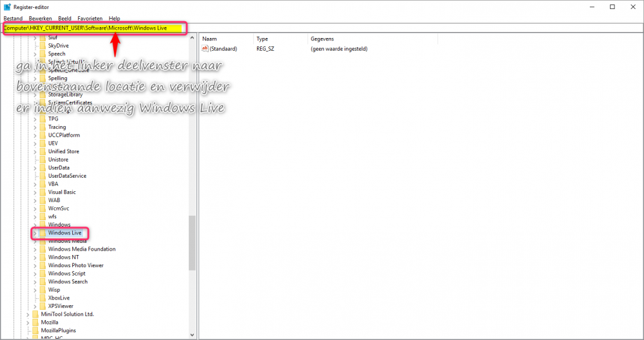Viewport: 644px width, 340px height.
Task: Click the Windows NT folder icon
Action: point(43,258)
